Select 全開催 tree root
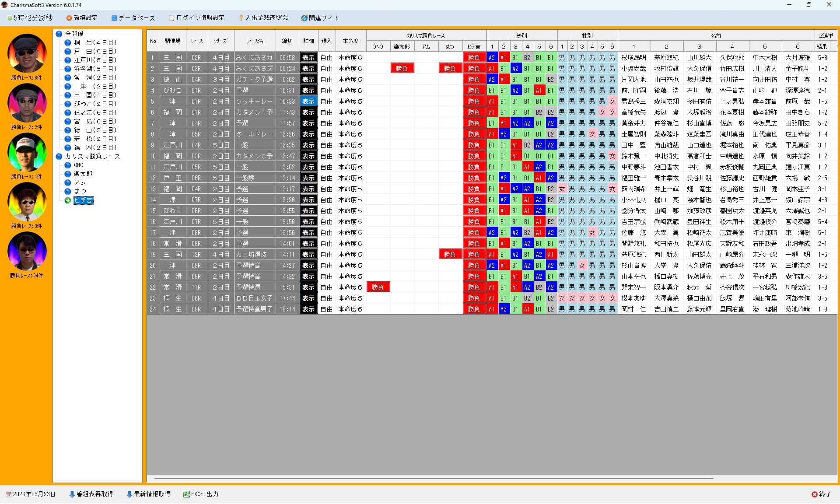The width and height of the screenshot is (840, 504). click(x=74, y=34)
